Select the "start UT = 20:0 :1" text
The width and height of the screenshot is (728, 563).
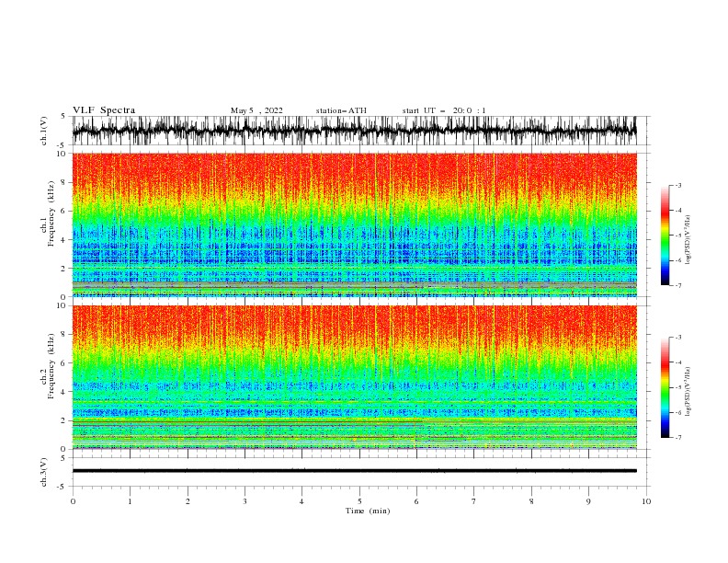pos(444,110)
